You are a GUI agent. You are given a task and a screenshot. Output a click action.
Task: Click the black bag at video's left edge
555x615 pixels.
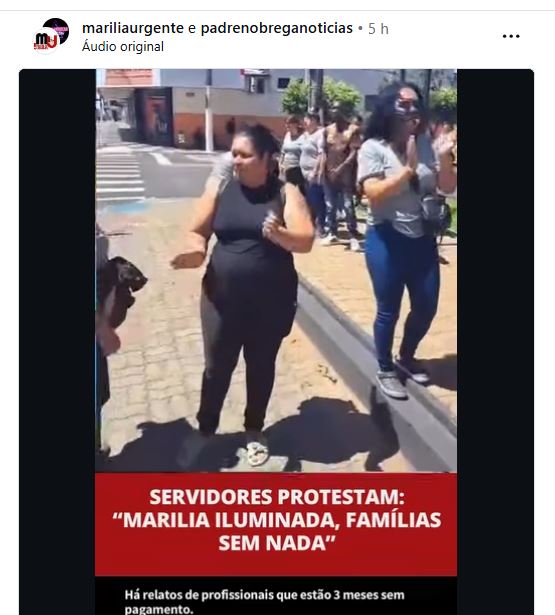[122, 288]
